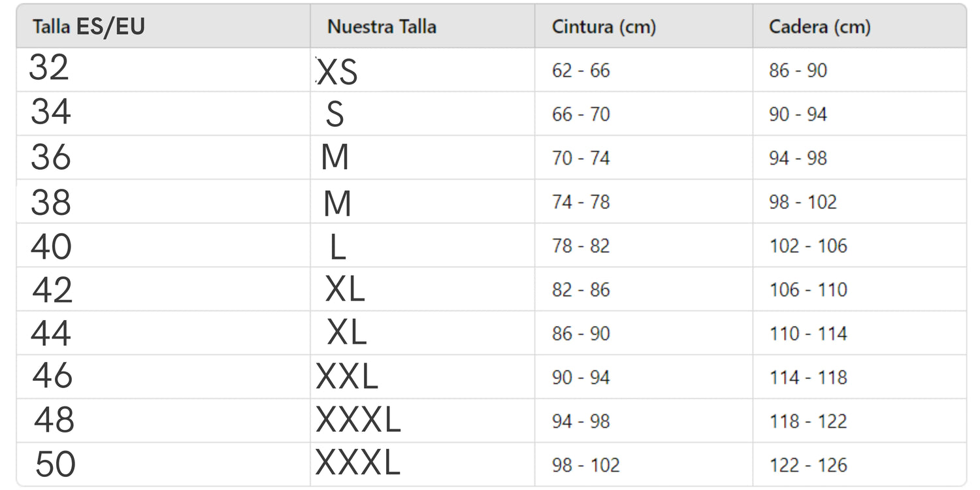Click the size 34 cell

(x=50, y=112)
